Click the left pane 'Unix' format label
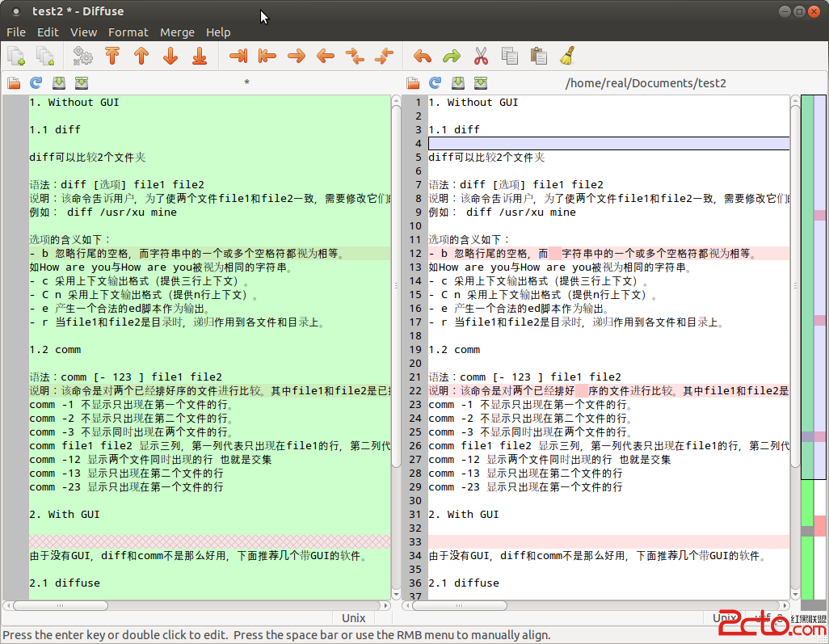829x644 pixels. [x=353, y=618]
